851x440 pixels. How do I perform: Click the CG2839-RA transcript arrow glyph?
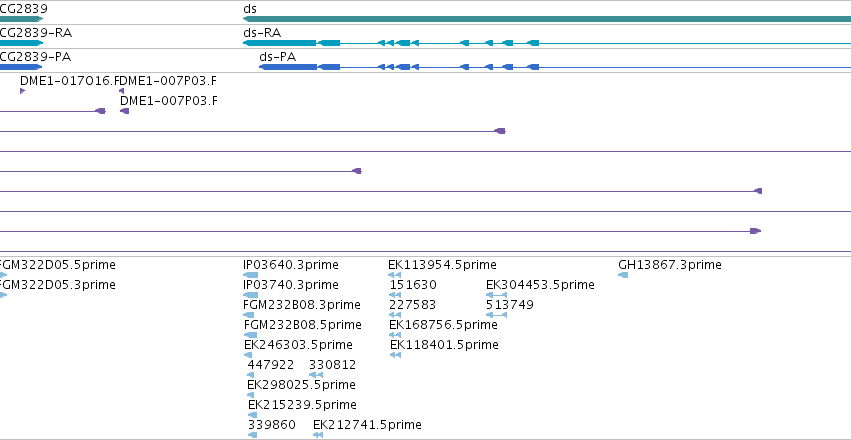pyautogui.click(x=21, y=43)
